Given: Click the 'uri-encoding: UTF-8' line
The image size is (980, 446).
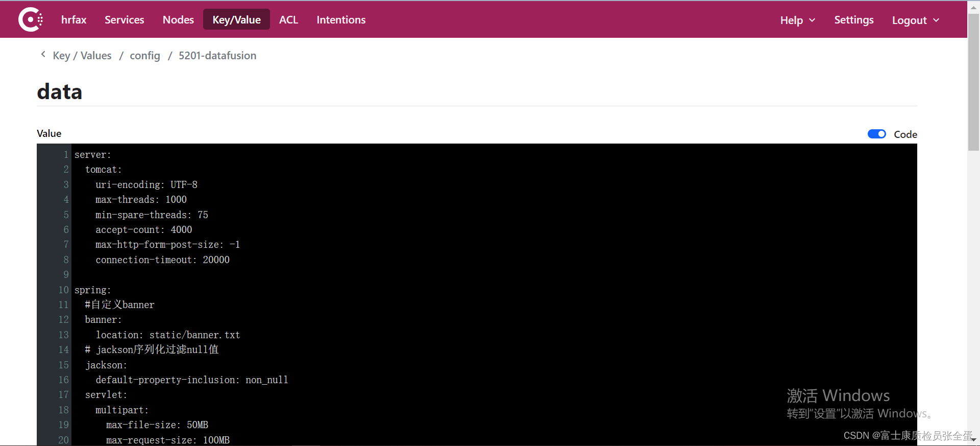Looking at the screenshot, I should [146, 185].
